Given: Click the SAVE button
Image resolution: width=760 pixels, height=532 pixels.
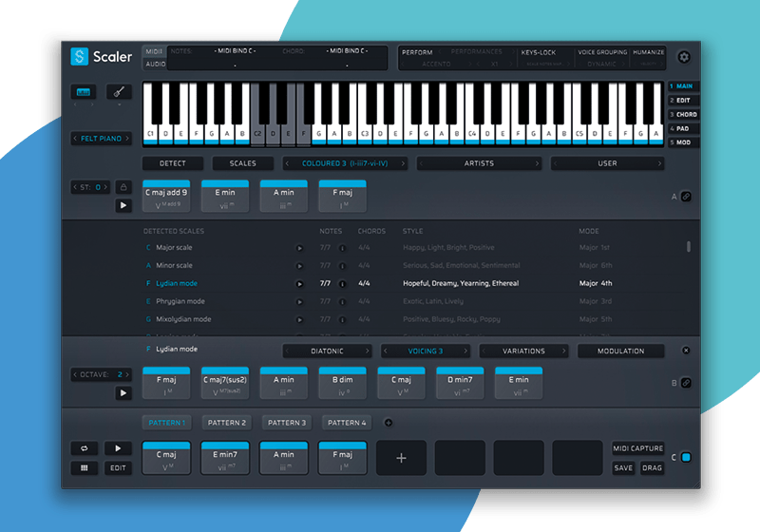Looking at the screenshot, I should 623,468.
